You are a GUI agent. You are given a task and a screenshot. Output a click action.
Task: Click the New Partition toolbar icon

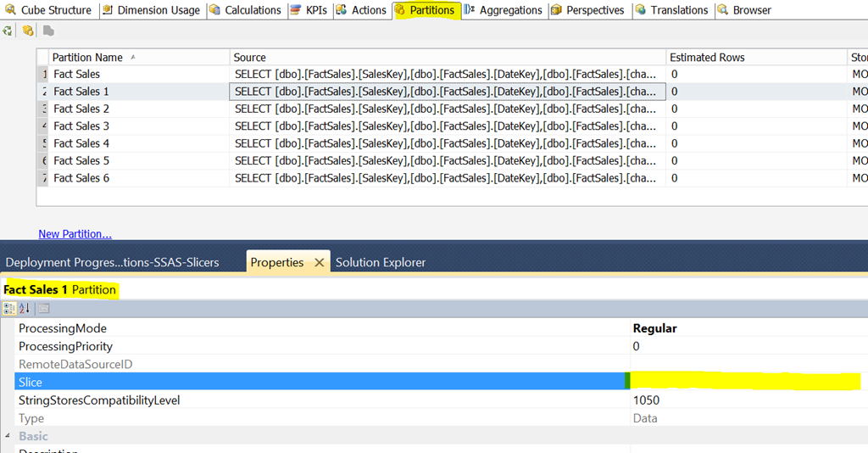point(28,31)
